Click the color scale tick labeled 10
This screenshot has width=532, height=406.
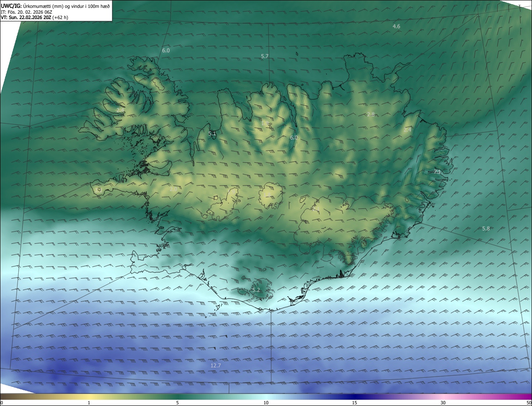(266, 403)
